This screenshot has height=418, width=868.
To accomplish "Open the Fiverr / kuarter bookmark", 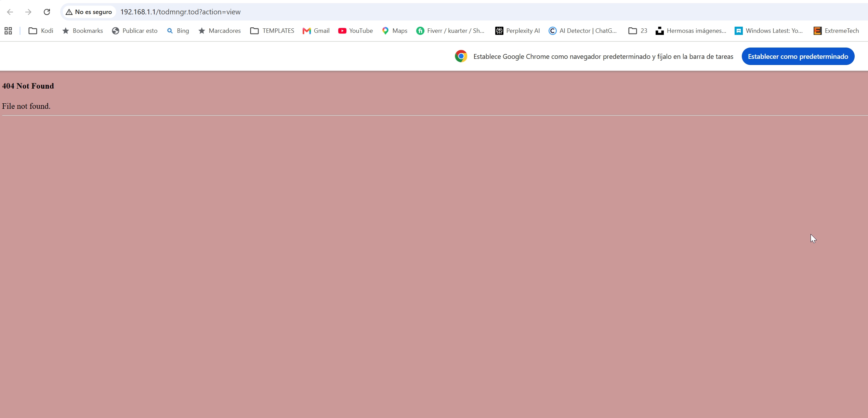I will pyautogui.click(x=450, y=31).
